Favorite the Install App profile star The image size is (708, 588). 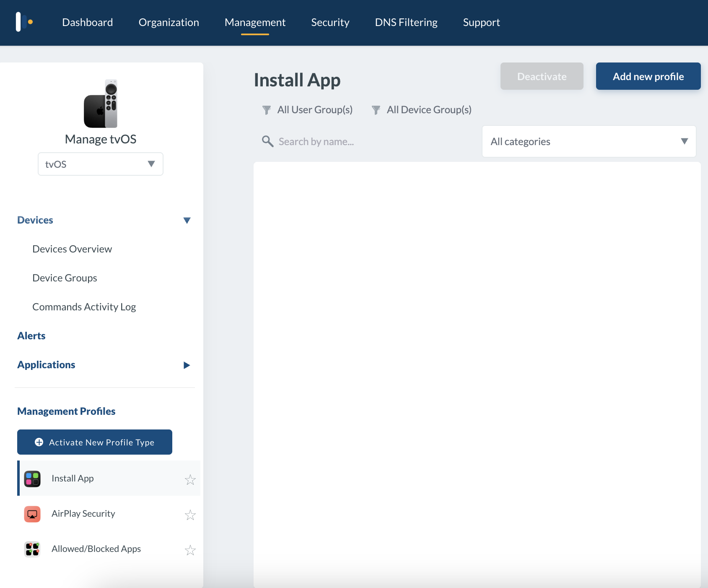point(190,479)
